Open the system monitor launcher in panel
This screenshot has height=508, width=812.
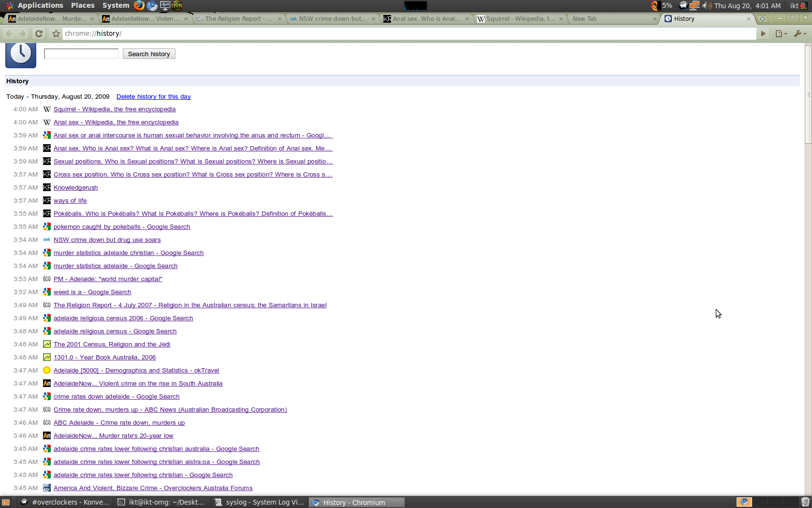pos(165,5)
